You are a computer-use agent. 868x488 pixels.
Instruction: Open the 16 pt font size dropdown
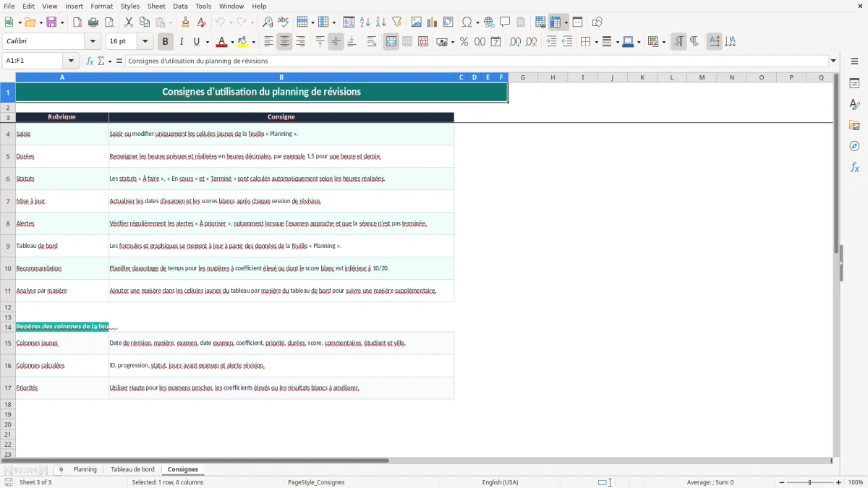coord(145,42)
